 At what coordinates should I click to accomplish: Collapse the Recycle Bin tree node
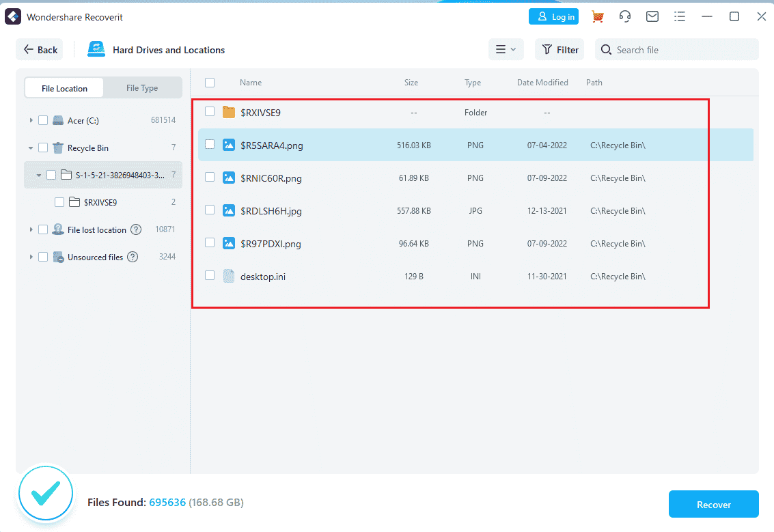coord(31,148)
